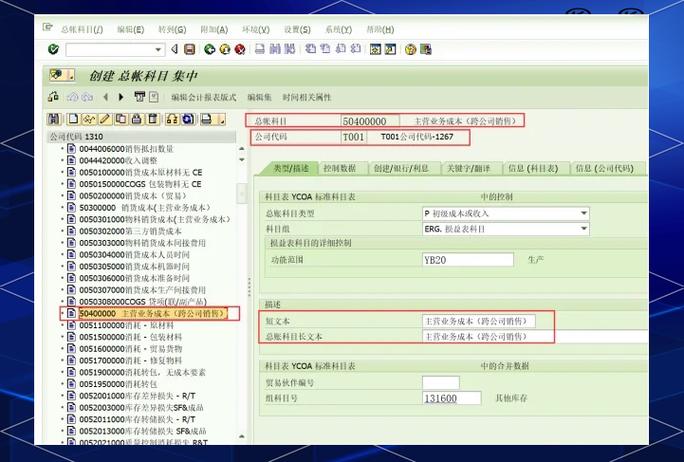Click the green Back arrow icon
Image resolution: width=684 pixels, height=462 pixels.
tap(209, 49)
